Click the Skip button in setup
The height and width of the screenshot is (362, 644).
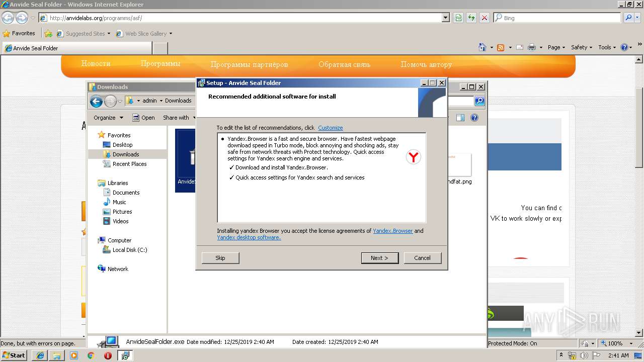[220, 258]
